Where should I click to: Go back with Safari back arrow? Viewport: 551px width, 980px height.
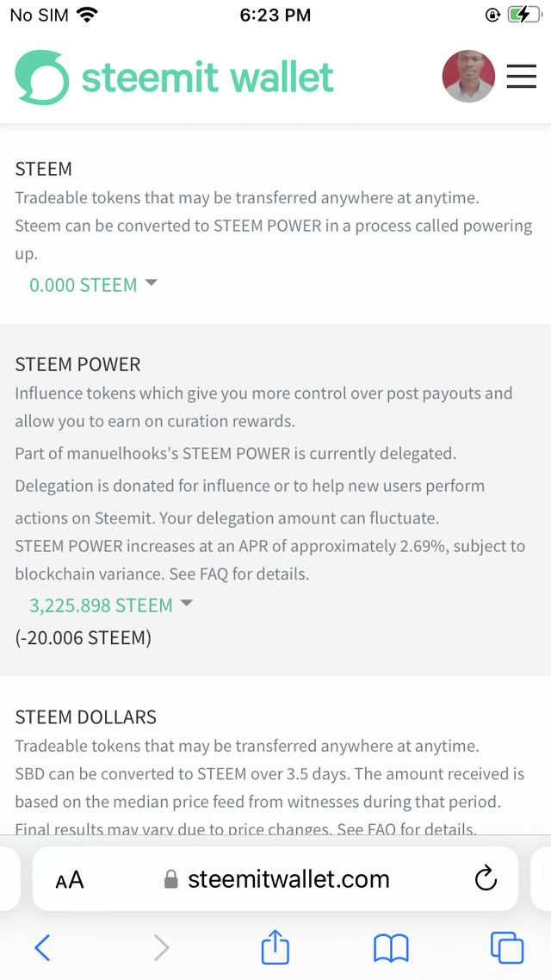tap(42, 948)
